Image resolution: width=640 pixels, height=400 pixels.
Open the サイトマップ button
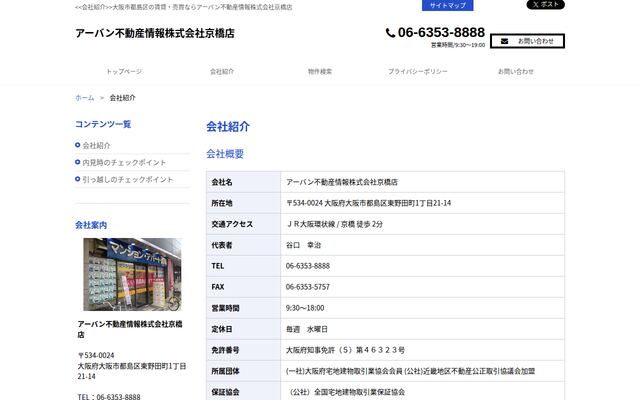coord(447,5)
